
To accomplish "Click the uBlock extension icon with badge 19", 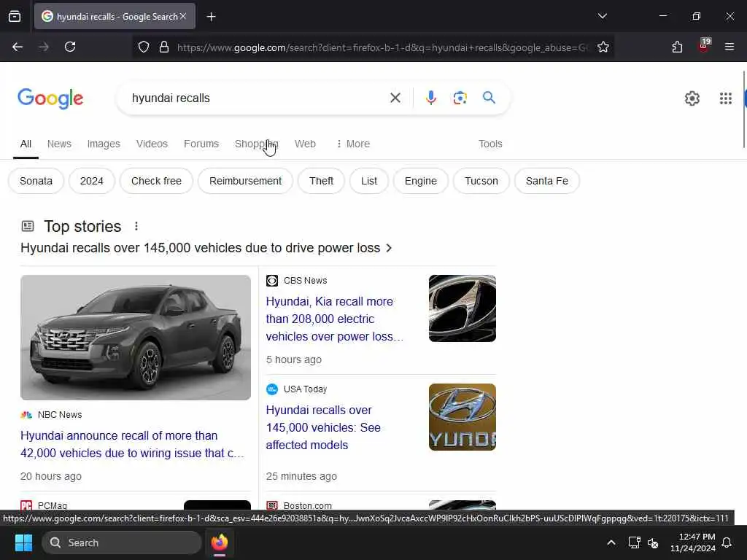I will [704, 45].
